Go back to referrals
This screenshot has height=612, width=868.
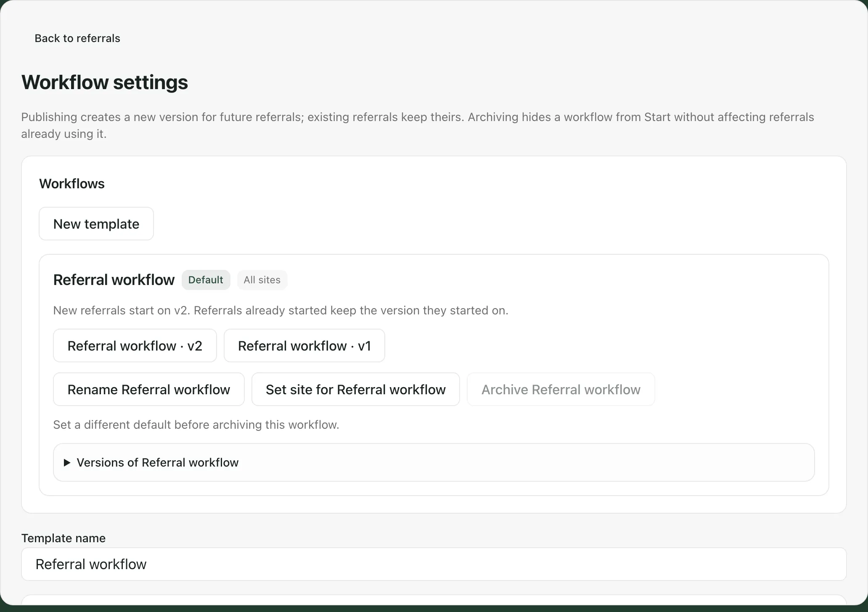click(77, 38)
